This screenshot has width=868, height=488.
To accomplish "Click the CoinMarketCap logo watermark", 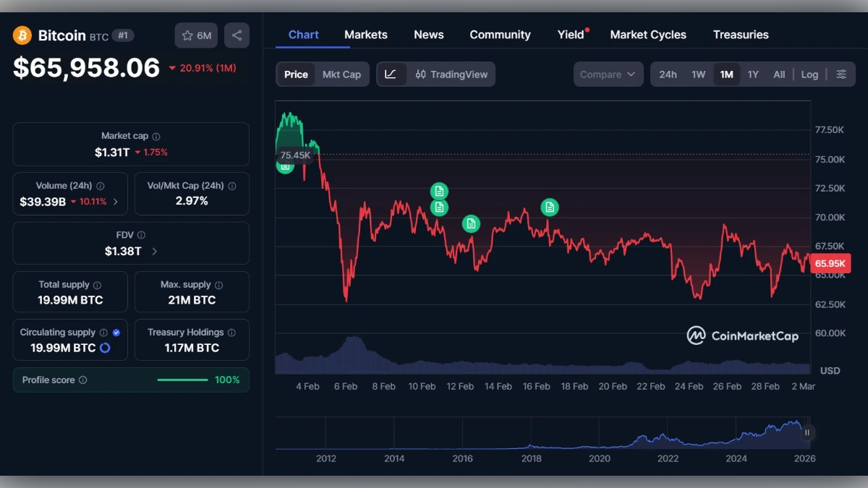I will [x=742, y=335].
